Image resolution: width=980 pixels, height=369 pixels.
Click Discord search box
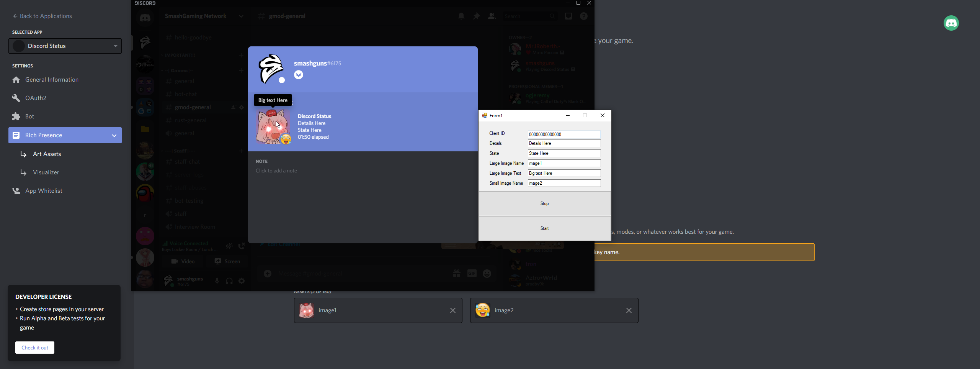(530, 16)
